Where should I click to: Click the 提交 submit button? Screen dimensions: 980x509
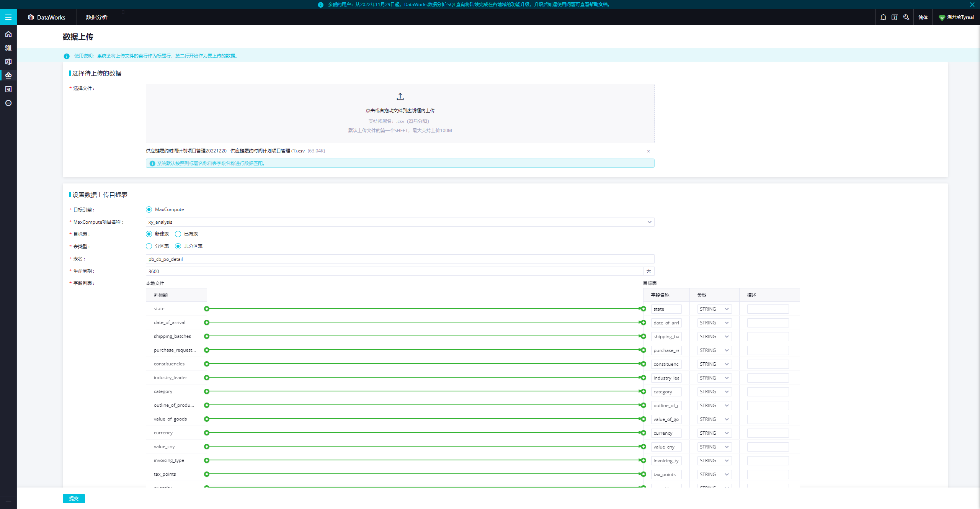click(73, 498)
